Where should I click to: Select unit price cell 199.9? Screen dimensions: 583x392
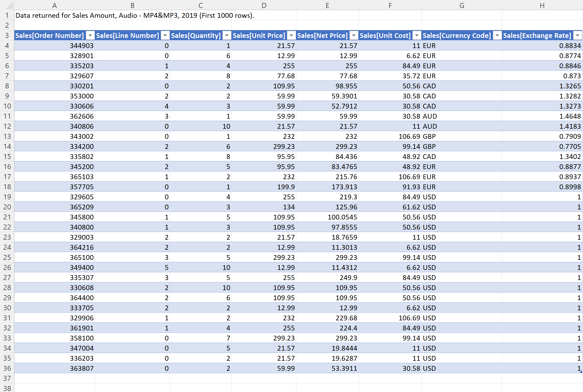[x=264, y=187]
